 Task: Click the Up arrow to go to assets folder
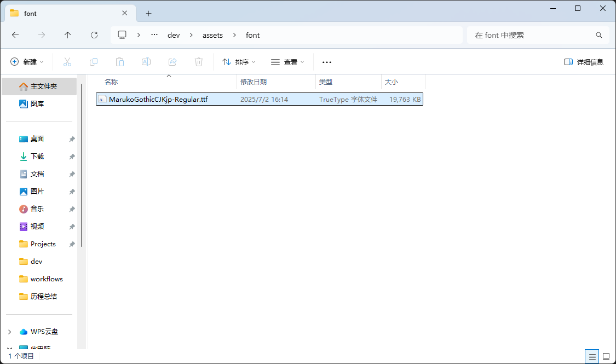tap(67, 34)
